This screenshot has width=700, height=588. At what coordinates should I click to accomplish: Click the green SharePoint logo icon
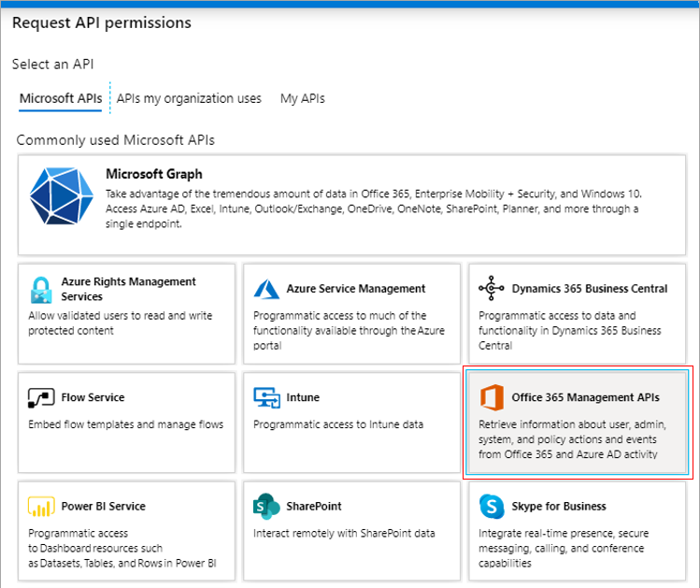click(x=266, y=507)
